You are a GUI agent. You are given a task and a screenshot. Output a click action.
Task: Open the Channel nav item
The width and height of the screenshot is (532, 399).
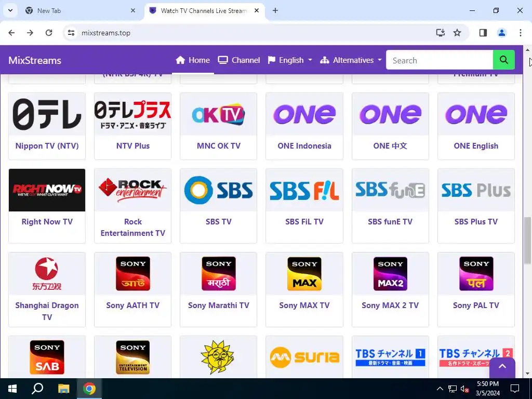[x=239, y=60]
